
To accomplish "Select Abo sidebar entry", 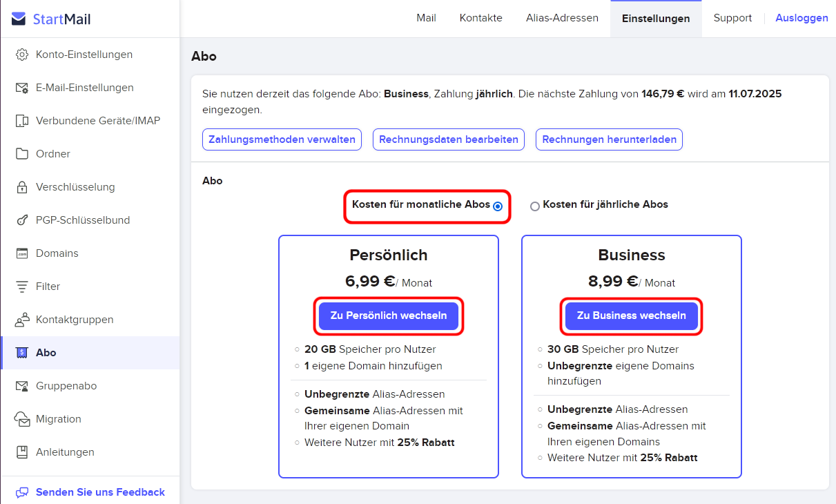I will [x=90, y=353].
